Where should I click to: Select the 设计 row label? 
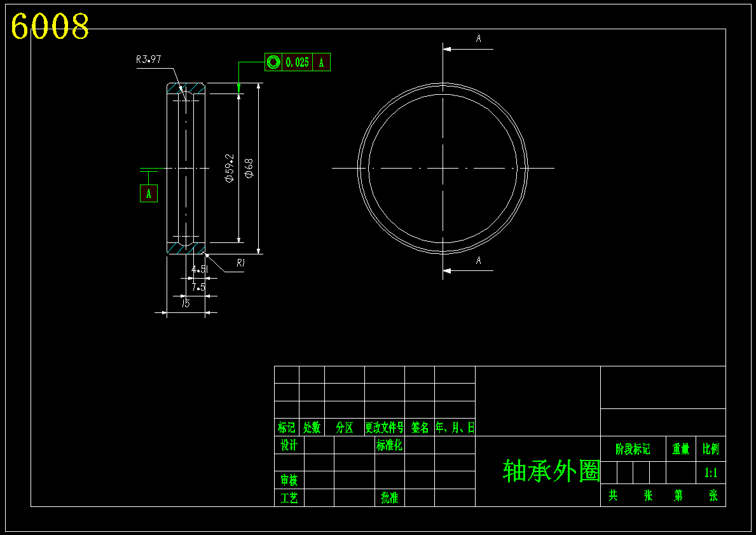[x=289, y=445]
